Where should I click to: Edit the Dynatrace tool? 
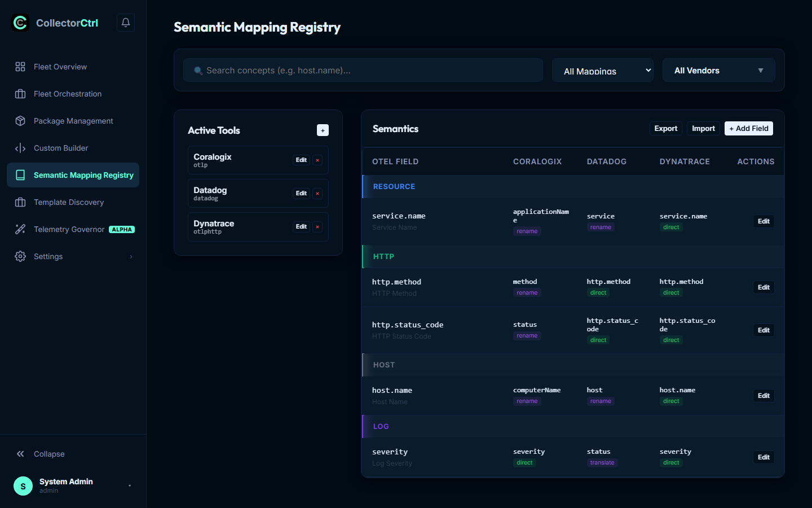point(301,227)
